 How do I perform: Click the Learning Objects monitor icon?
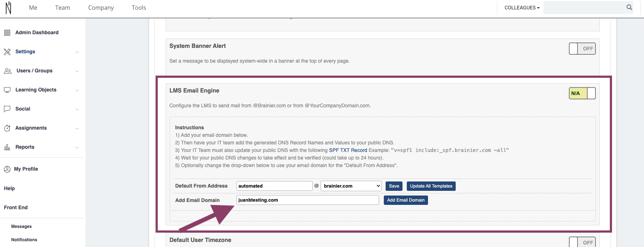(7, 90)
